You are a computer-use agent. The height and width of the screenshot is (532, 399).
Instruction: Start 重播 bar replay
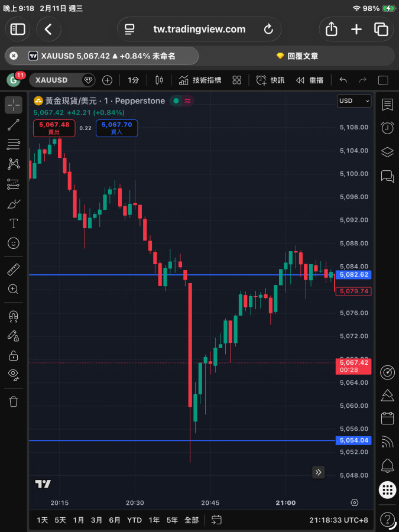pos(309,80)
